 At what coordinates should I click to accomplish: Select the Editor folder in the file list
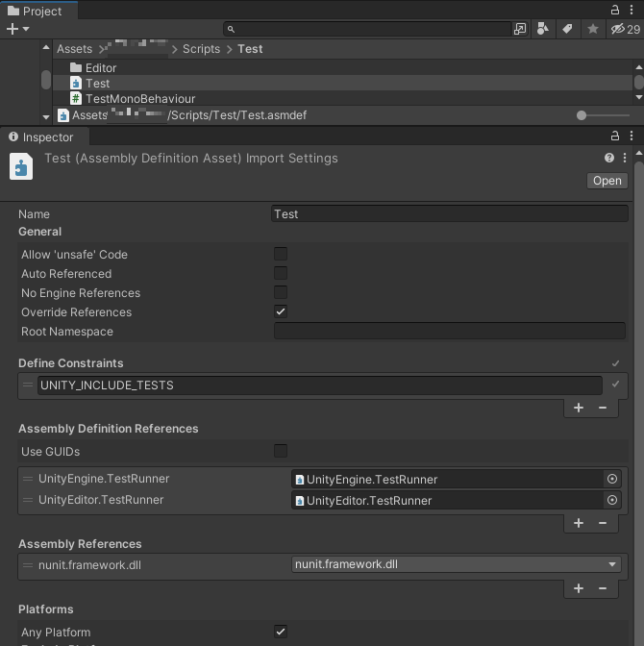[x=343, y=67]
